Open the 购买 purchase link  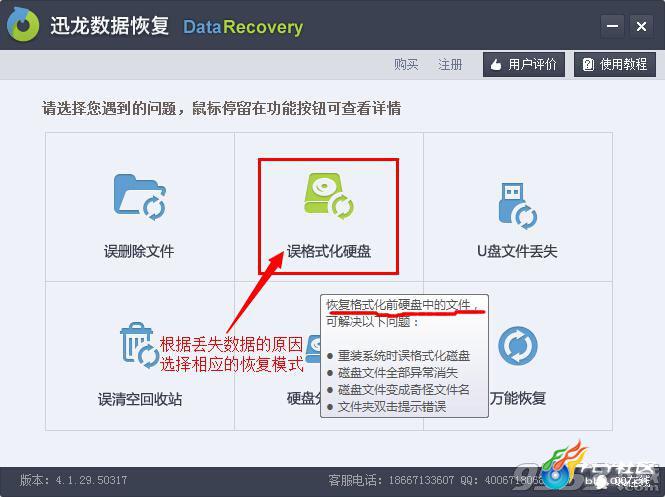coord(406,64)
